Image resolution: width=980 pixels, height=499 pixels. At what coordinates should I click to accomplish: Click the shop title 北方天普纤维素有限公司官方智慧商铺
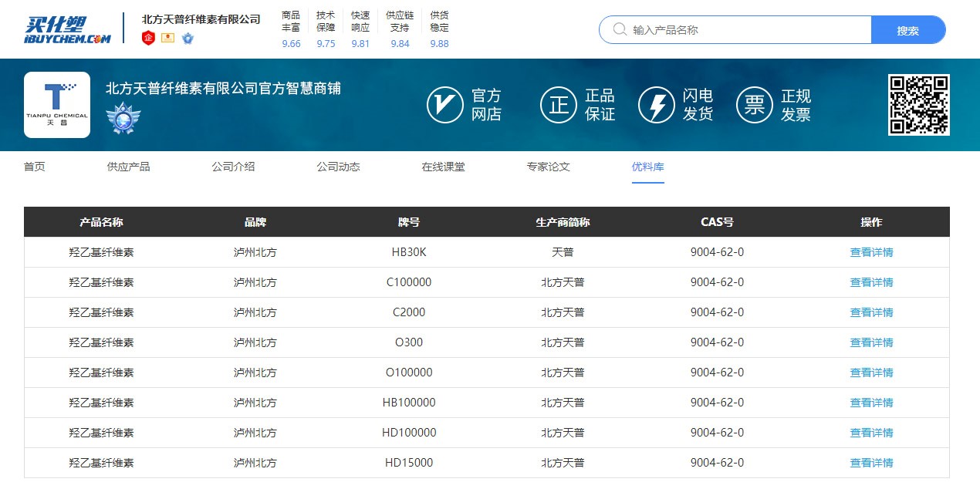tap(224, 88)
